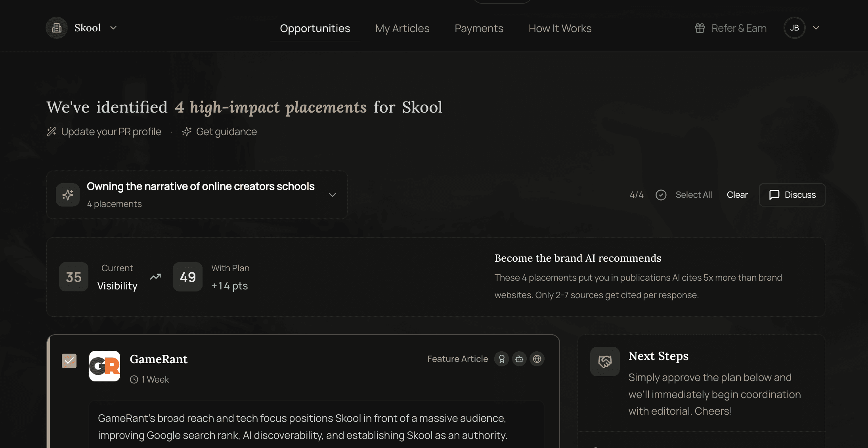
Task: Expand the Skool brand switcher chevron
Action: [x=113, y=28]
